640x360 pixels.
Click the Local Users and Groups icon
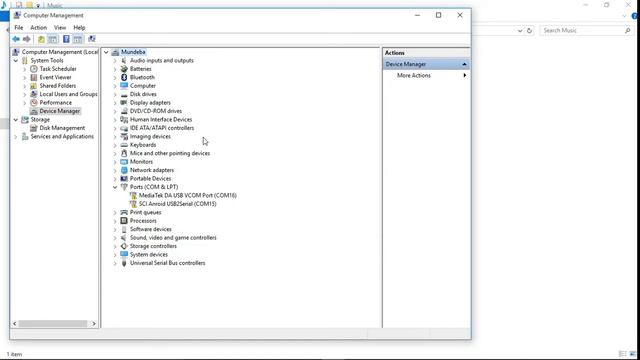click(x=34, y=94)
